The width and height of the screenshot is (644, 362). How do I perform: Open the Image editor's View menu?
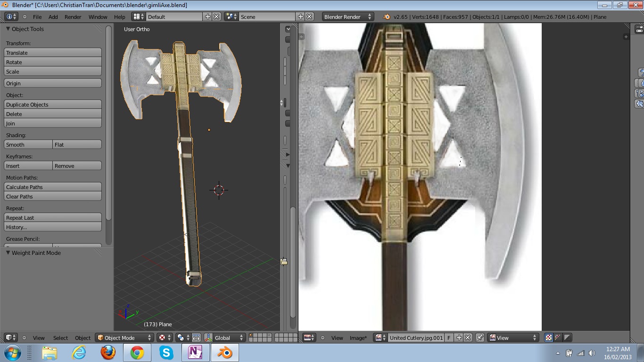point(337,337)
